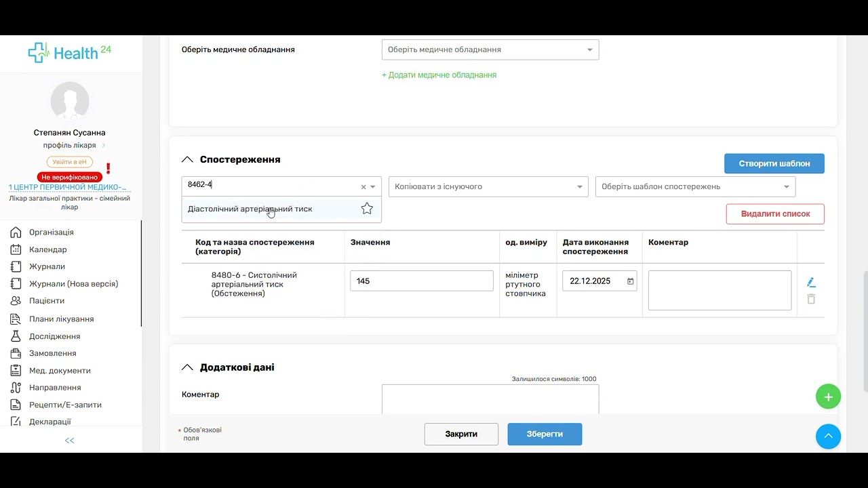Click the Декларації sidebar icon

click(x=16, y=422)
